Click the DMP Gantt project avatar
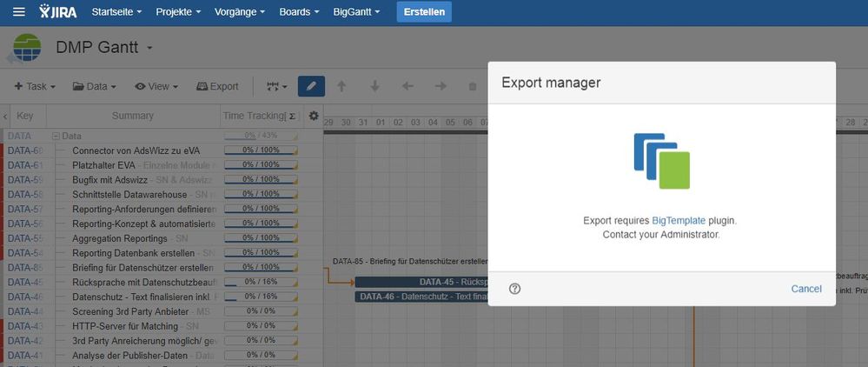The width and height of the screenshot is (868, 367). point(27,48)
